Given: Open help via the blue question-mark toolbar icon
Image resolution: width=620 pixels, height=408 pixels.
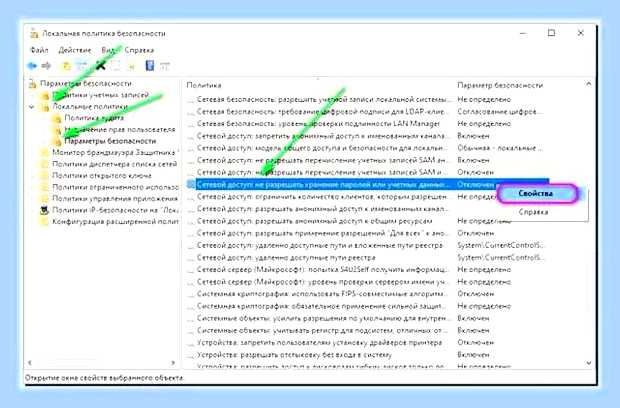Looking at the screenshot, I should (149, 65).
